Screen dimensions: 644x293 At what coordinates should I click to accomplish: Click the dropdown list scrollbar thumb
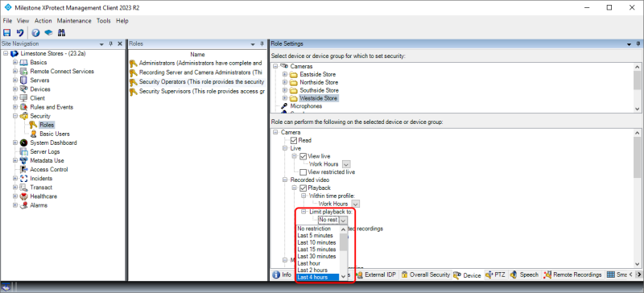tap(344, 241)
